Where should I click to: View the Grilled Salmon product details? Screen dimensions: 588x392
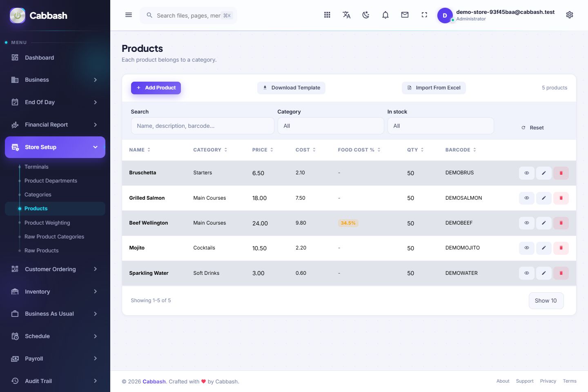(x=527, y=198)
